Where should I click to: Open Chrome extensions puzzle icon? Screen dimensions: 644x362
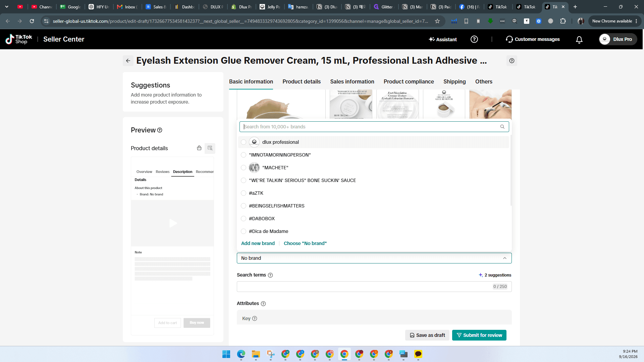(563, 21)
